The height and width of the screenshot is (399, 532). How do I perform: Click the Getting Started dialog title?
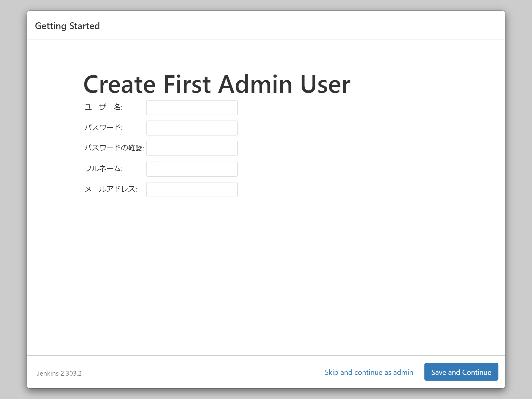click(x=67, y=26)
